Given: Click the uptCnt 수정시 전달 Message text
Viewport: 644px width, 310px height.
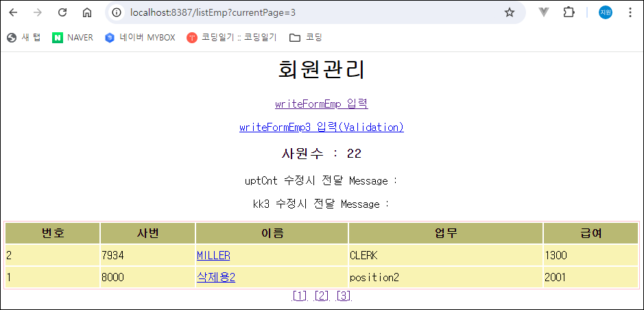Looking at the screenshot, I should tap(322, 180).
